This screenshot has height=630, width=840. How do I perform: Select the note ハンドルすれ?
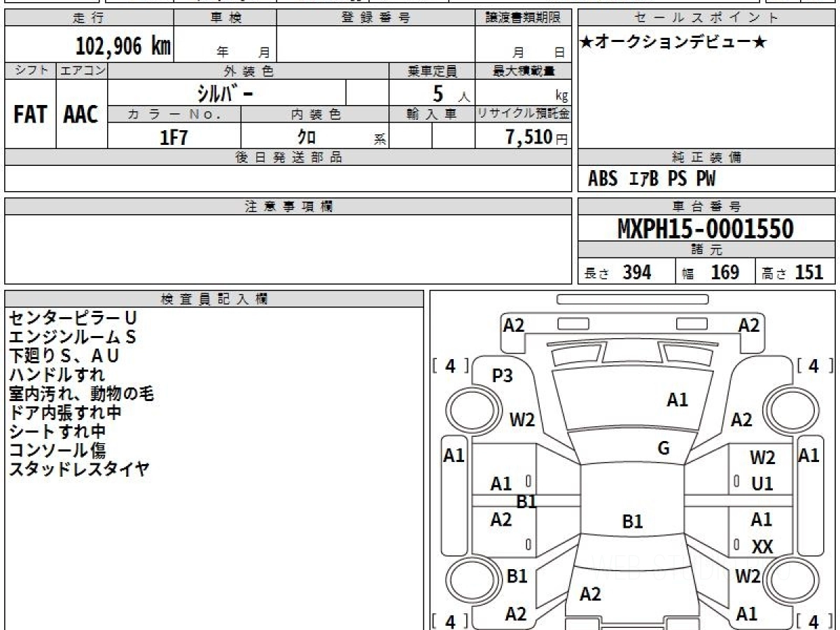point(57,375)
